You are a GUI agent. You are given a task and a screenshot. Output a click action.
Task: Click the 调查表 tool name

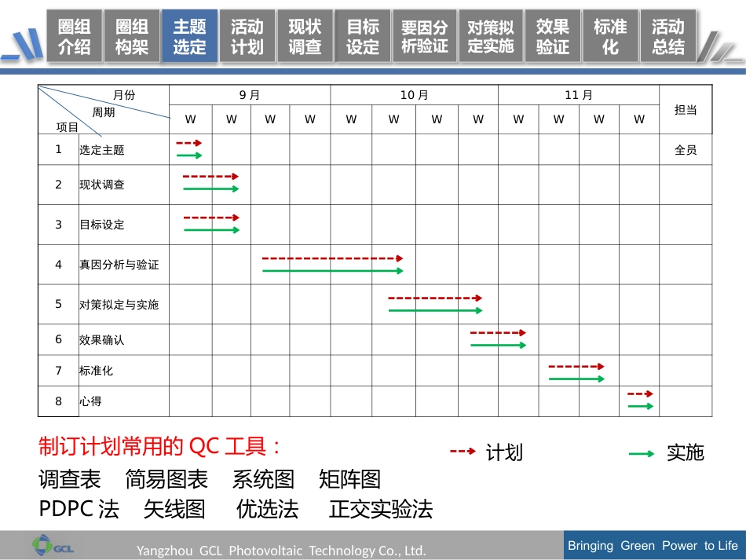pyautogui.click(x=70, y=479)
